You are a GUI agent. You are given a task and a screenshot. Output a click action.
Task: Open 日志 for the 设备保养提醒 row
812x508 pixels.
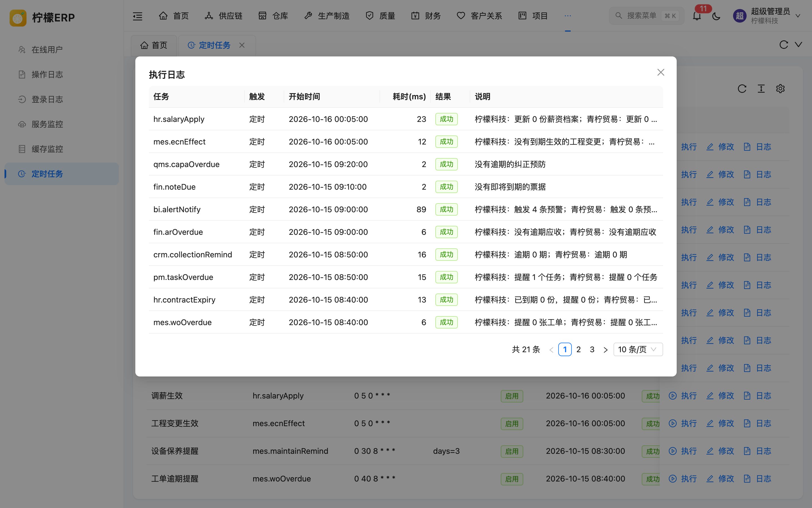tap(757, 451)
